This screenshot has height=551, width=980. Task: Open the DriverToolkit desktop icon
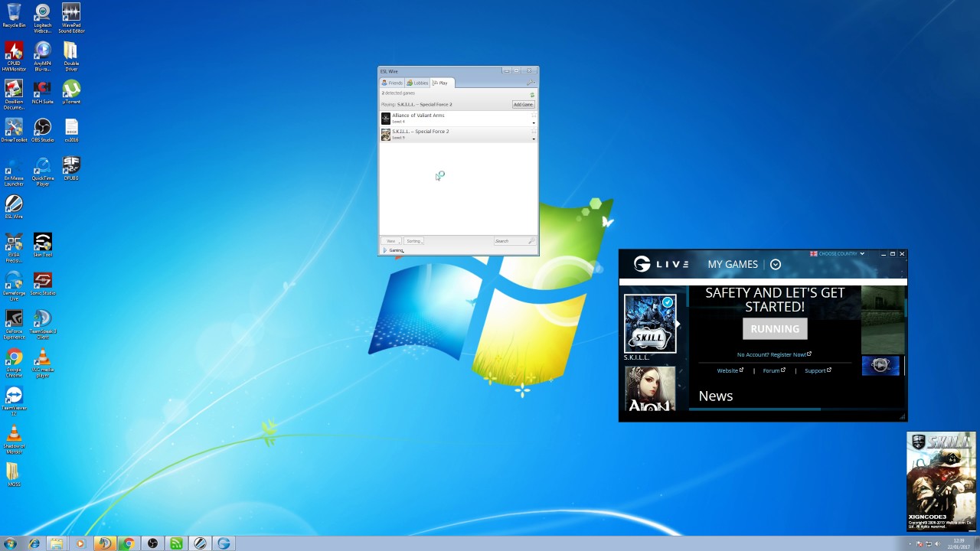pos(14,131)
